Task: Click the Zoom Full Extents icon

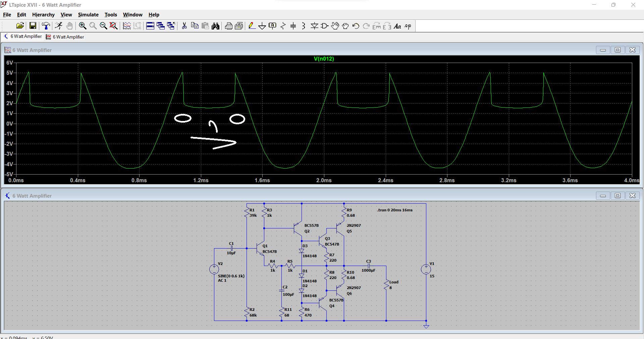Action: tap(114, 26)
